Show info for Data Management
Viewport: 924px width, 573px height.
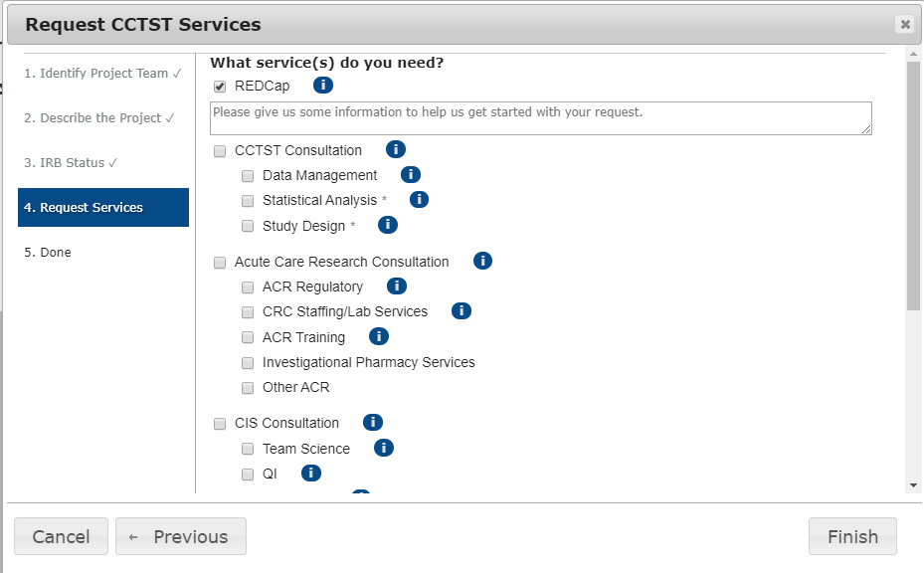[x=410, y=174]
